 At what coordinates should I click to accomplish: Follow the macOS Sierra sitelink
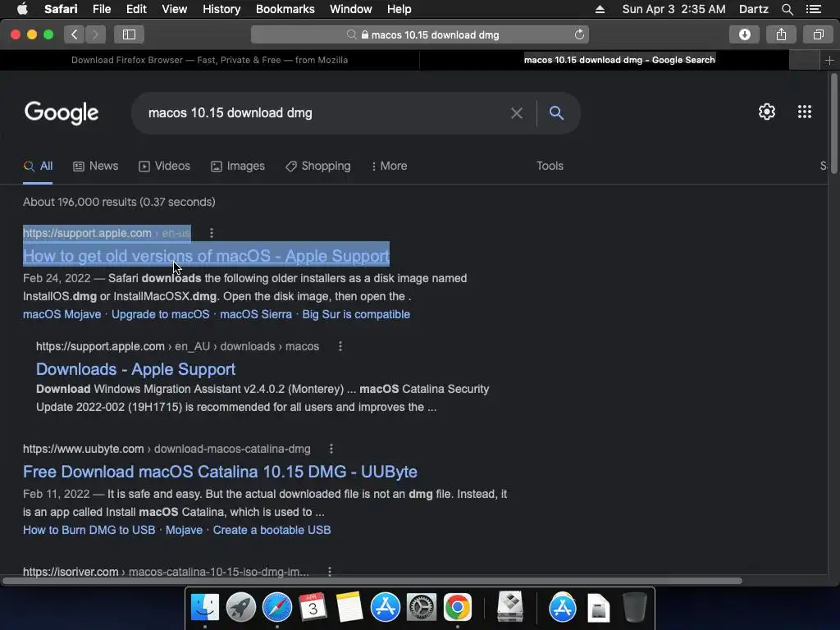coord(256,314)
